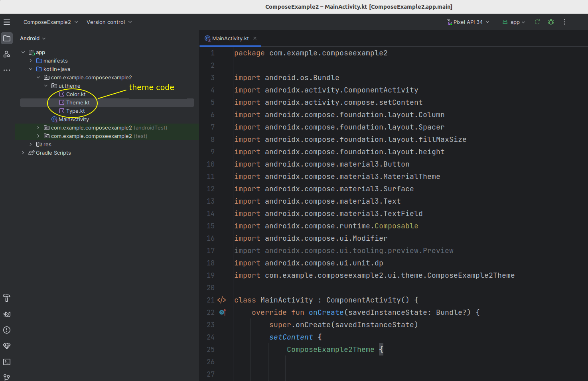Open the Project tool window folder icon
This screenshot has height=381, width=588.
coord(7,38)
